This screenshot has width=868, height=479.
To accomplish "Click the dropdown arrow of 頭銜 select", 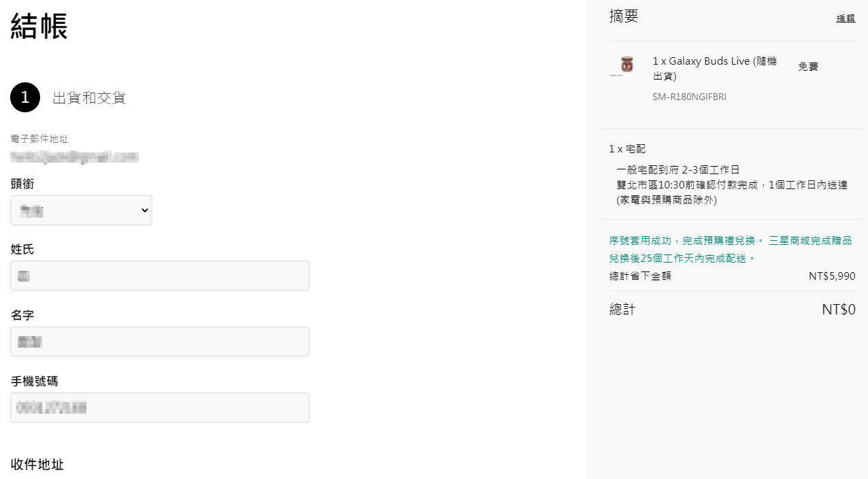I will pos(144,211).
